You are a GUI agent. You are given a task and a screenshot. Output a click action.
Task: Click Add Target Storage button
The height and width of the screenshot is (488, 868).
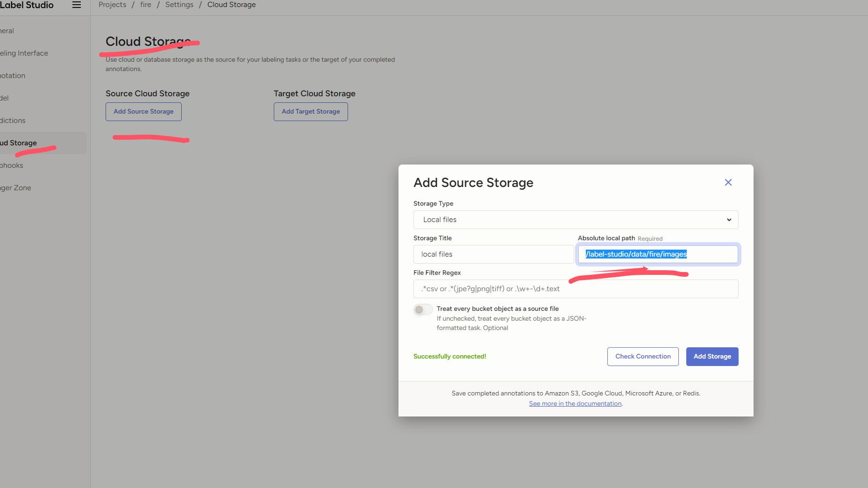311,112
